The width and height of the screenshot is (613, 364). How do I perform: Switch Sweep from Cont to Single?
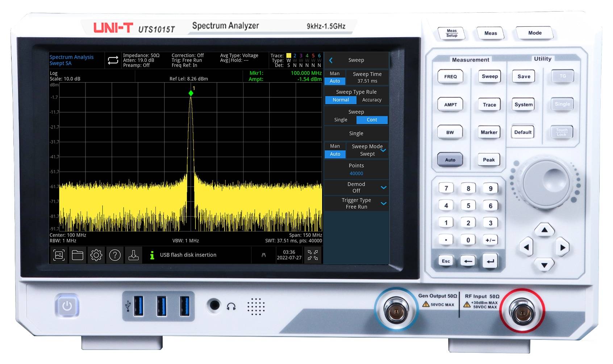click(x=340, y=120)
